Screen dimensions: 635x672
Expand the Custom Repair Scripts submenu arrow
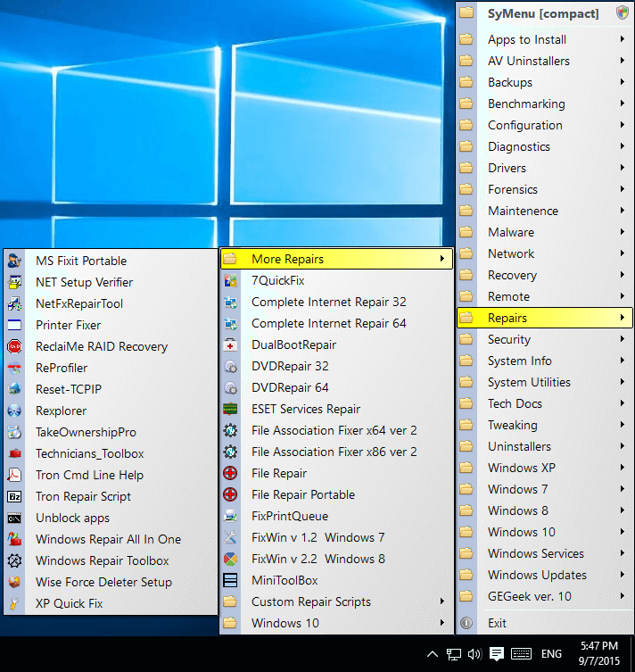(x=442, y=601)
